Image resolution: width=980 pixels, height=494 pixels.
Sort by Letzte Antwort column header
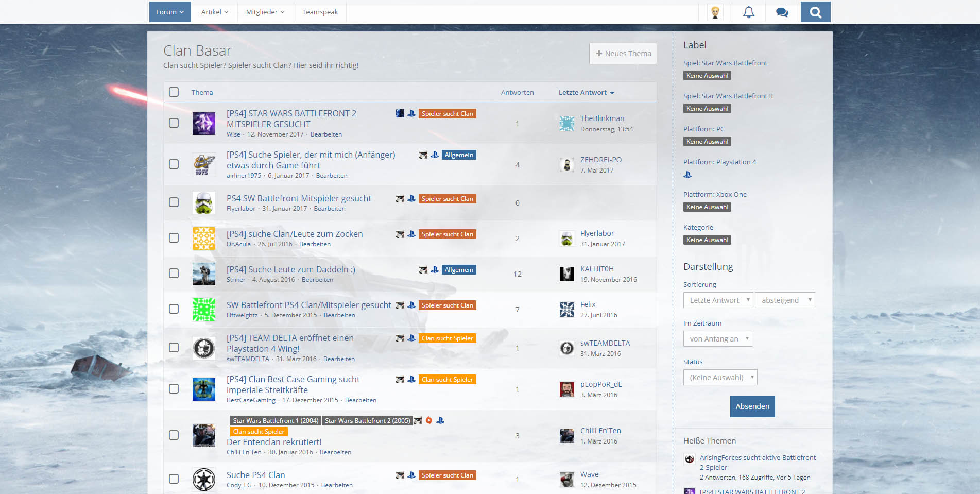click(x=586, y=93)
